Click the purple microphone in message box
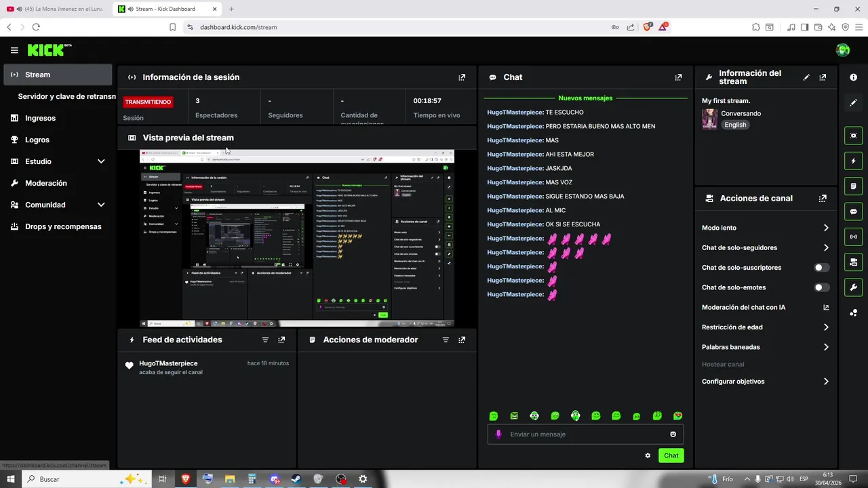868x488 pixels. click(498, 434)
